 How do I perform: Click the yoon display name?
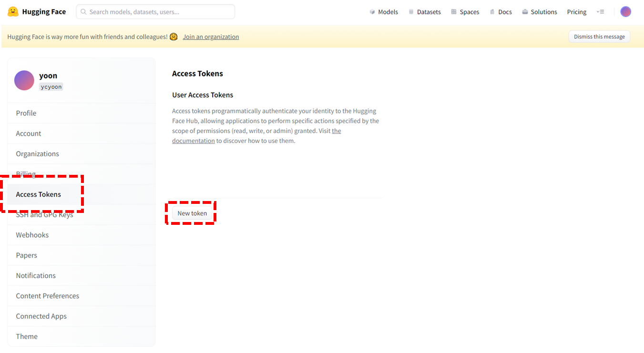tap(48, 75)
